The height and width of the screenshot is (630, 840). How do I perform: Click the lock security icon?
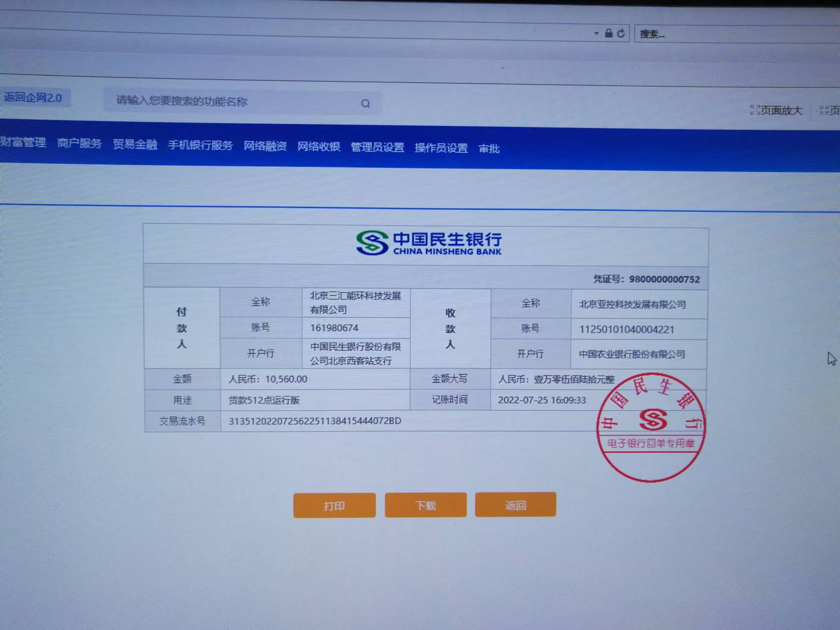pyautogui.click(x=609, y=33)
